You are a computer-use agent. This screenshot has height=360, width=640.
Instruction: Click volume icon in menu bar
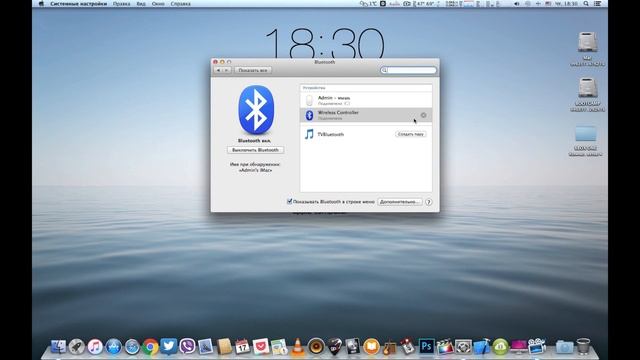pyautogui.click(x=516, y=4)
